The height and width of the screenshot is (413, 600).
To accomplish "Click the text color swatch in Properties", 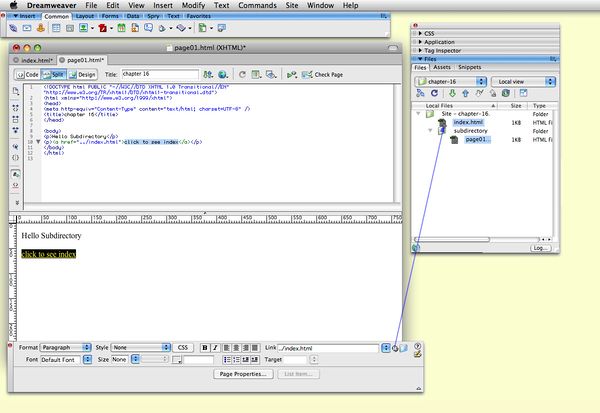I will click(x=178, y=359).
